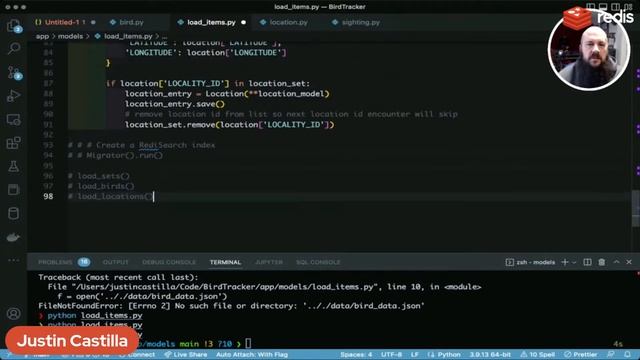Show additional views ellipsis in activity bar

click(13, 260)
